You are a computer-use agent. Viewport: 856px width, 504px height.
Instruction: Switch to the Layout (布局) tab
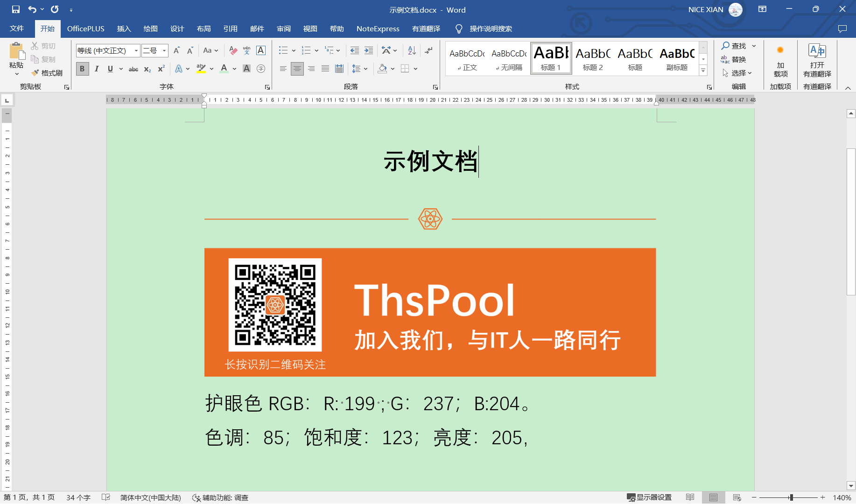pyautogui.click(x=203, y=28)
